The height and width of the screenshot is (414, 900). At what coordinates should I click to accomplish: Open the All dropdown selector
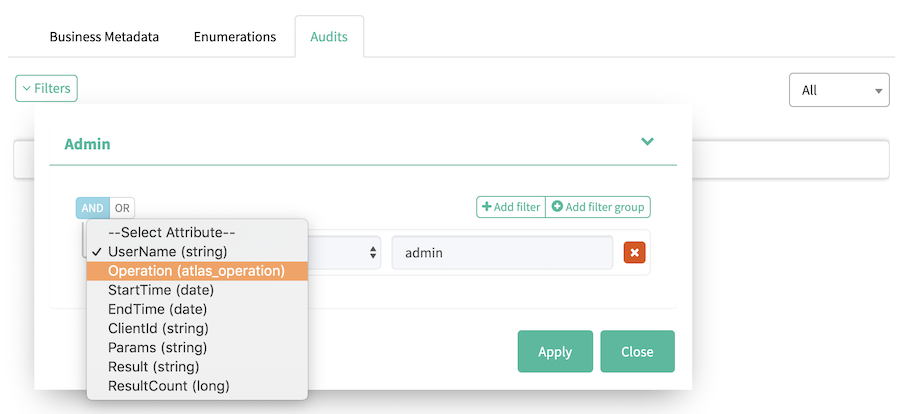click(x=839, y=90)
